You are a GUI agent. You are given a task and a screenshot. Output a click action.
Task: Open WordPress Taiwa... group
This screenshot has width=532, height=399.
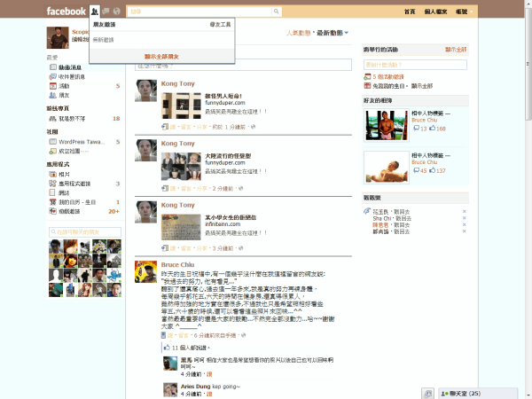82,142
